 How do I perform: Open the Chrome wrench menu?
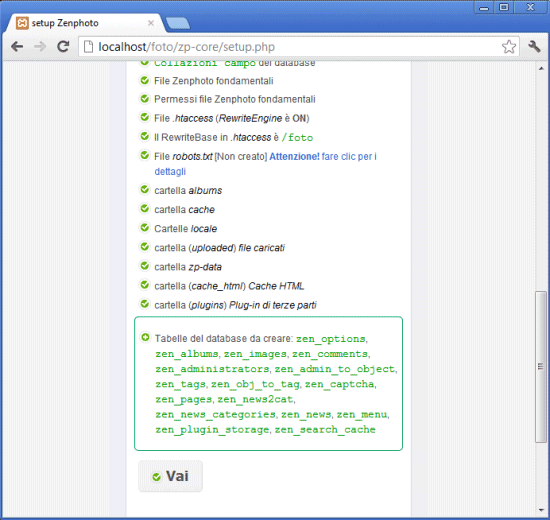coord(534,46)
